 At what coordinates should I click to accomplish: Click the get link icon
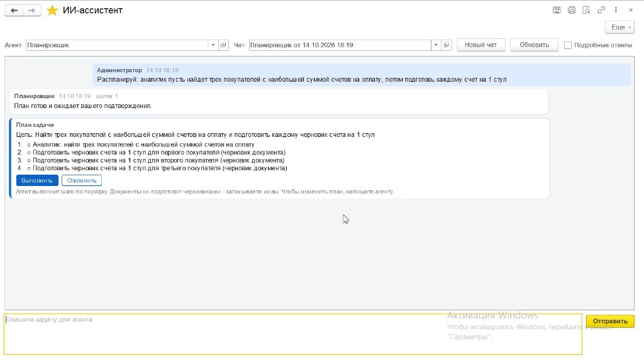point(601,10)
